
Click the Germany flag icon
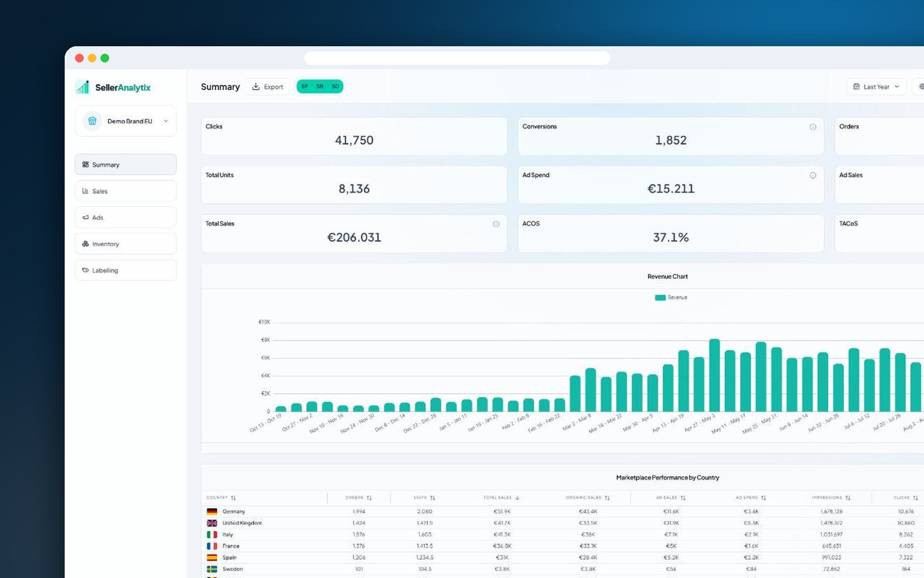[212, 512]
